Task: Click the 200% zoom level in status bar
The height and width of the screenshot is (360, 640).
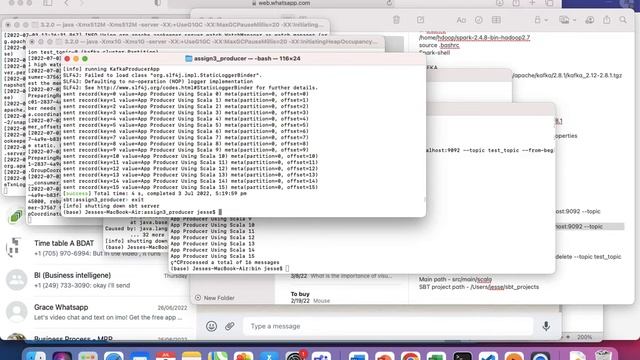Action: coord(584,337)
